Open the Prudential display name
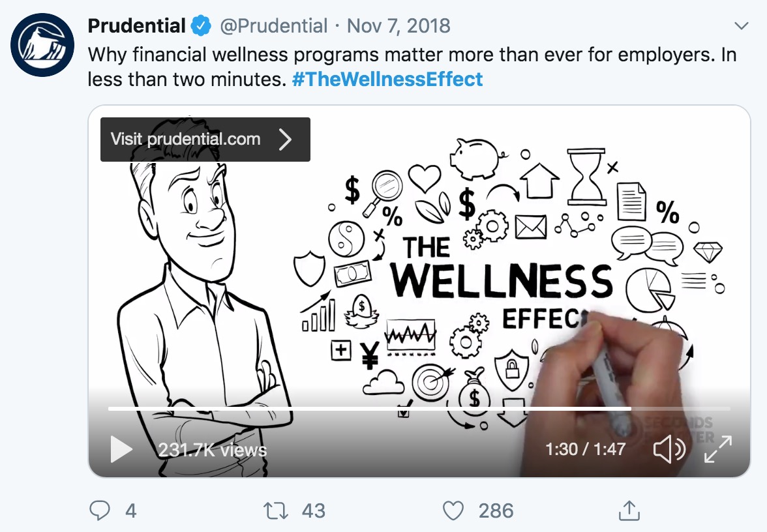 136,26
